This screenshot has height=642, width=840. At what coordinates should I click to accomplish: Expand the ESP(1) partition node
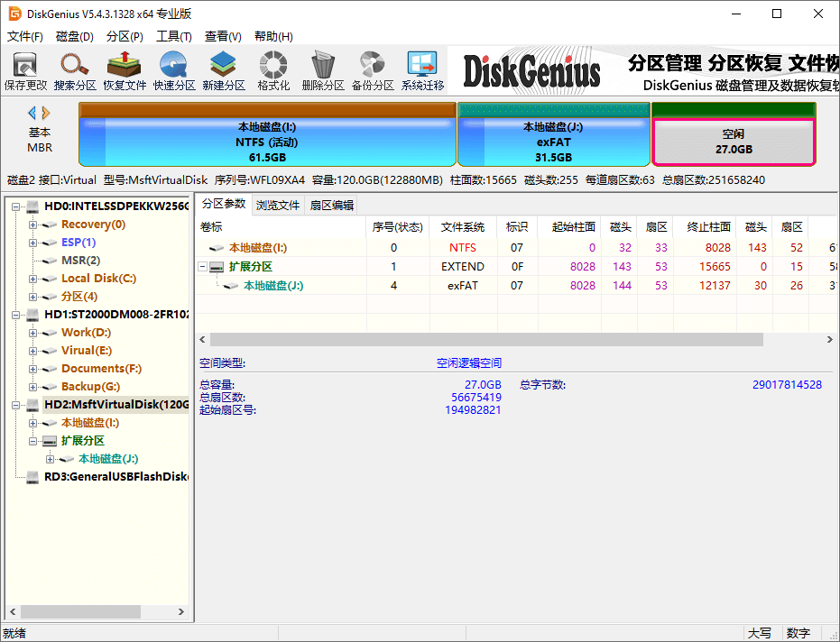click(x=32, y=243)
